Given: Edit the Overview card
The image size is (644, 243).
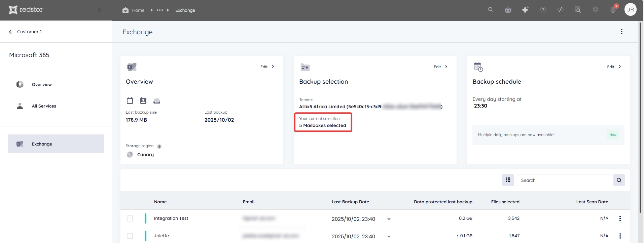Looking at the screenshot, I should click(267, 67).
